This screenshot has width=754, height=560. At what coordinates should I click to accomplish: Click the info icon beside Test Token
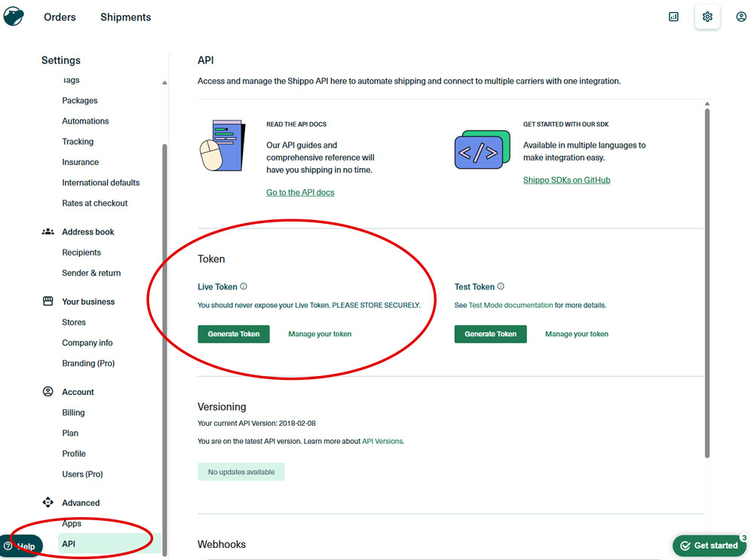(501, 286)
